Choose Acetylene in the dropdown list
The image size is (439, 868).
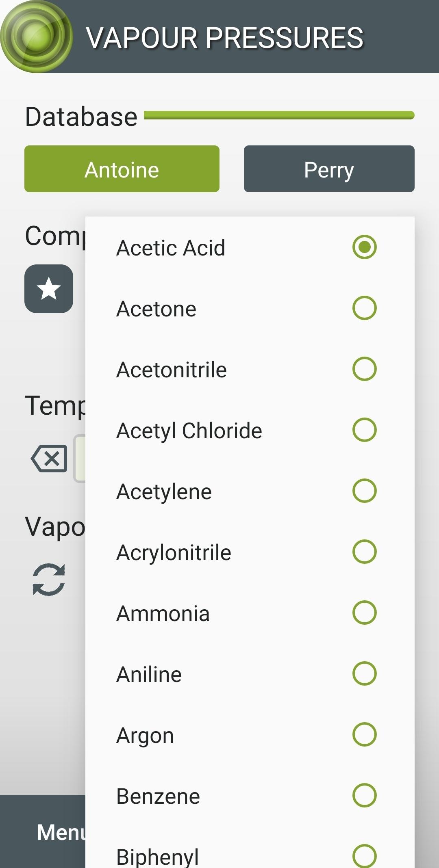click(x=250, y=491)
